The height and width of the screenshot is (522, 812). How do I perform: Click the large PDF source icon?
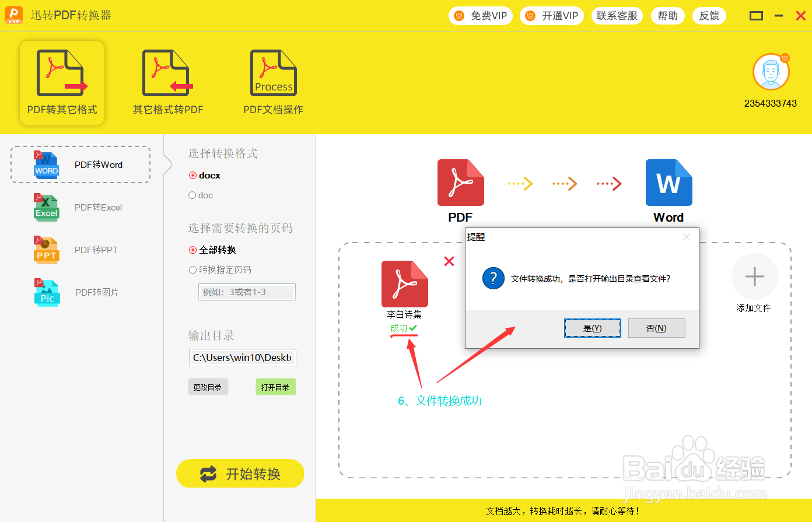point(461,183)
